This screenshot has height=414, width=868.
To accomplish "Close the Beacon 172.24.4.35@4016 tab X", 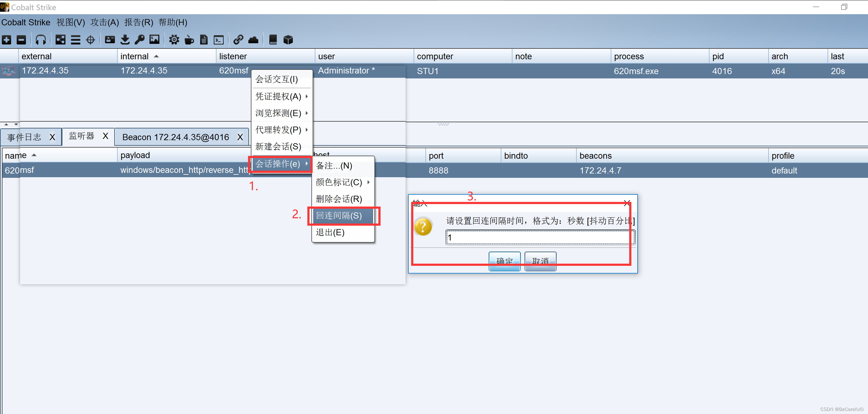I will 240,137.
